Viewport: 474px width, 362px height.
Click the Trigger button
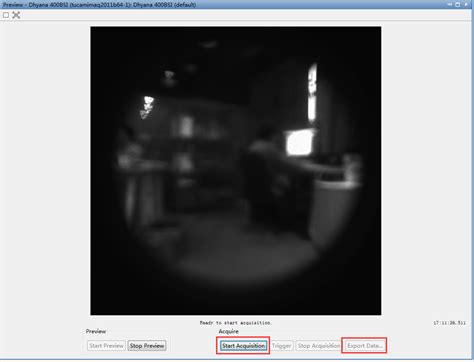(x=282, y=346)
